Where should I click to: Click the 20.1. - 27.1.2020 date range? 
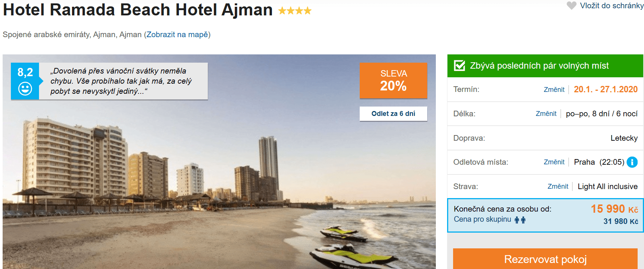605,89
